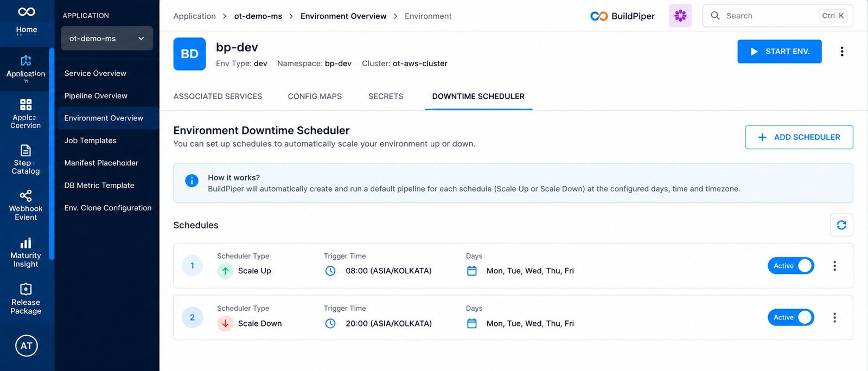Toggle Active switch for Scale Down schedule
The width and height of the screenshot is (868, 371).
click(790, 317)
